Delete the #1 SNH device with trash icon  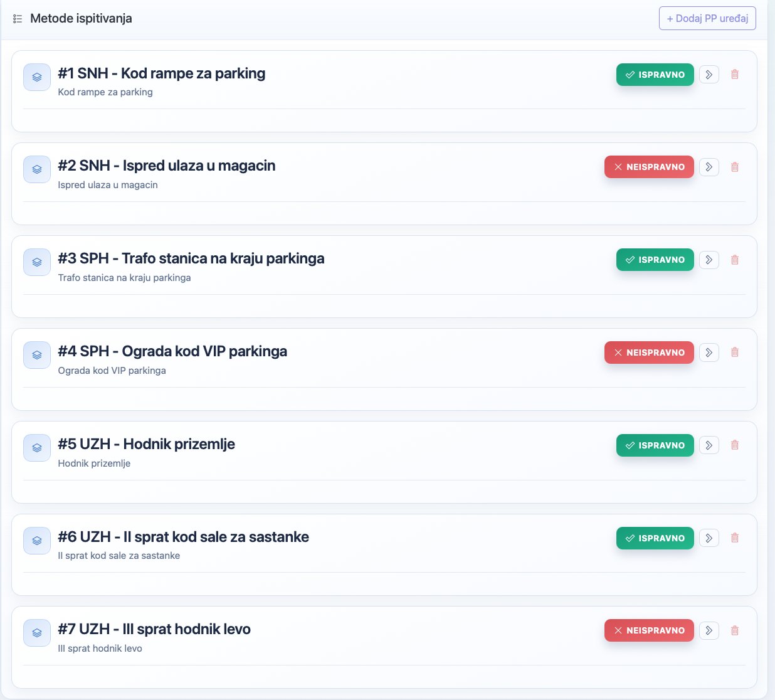point(735,75)
